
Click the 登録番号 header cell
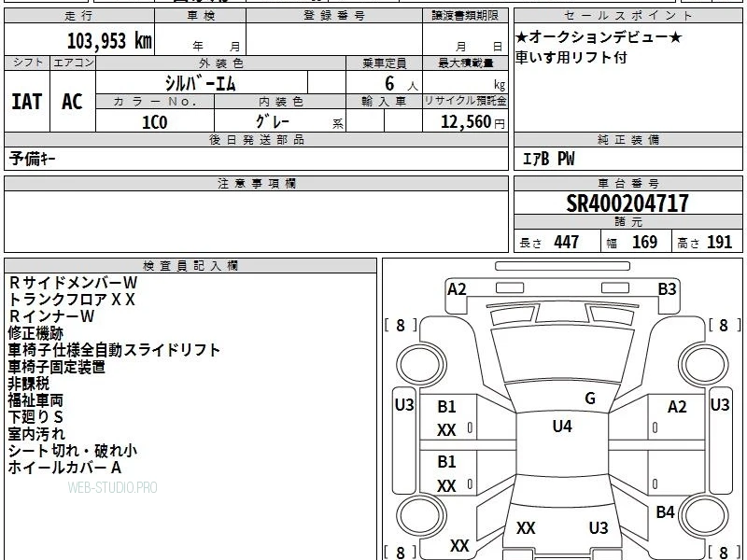pyautogui.click(x=334, y=16)
